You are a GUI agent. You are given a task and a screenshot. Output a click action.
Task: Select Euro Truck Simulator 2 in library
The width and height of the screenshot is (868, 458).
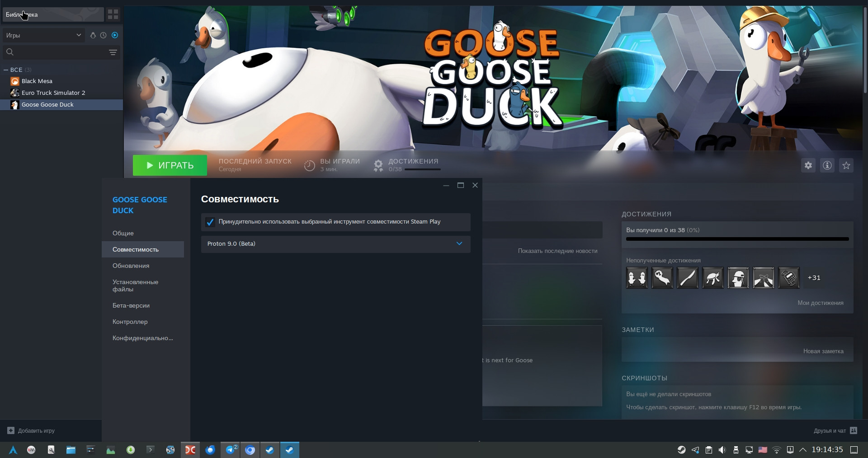coord(53,93)
